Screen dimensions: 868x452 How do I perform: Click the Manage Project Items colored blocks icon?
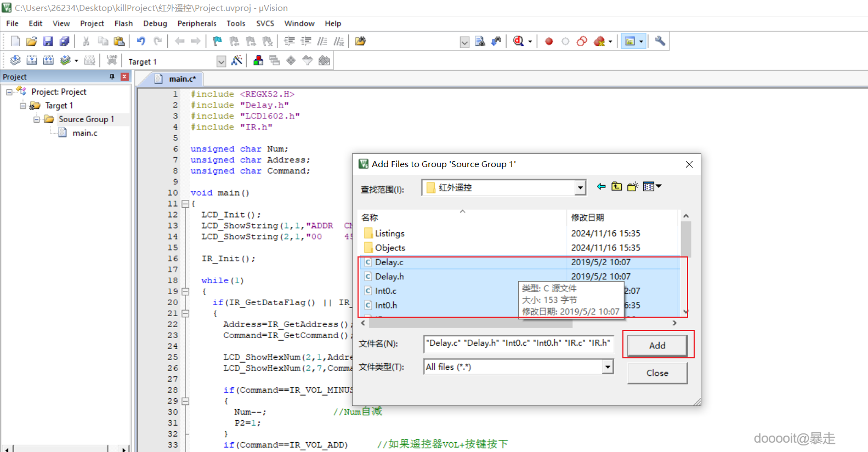258,61
